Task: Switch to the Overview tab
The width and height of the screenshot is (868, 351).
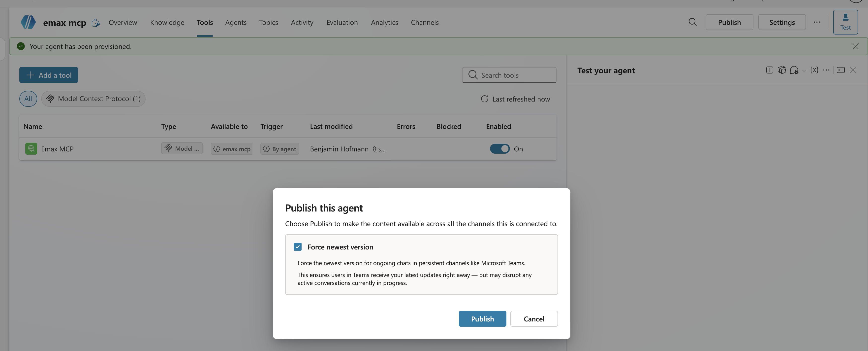Action: point(123,22)
